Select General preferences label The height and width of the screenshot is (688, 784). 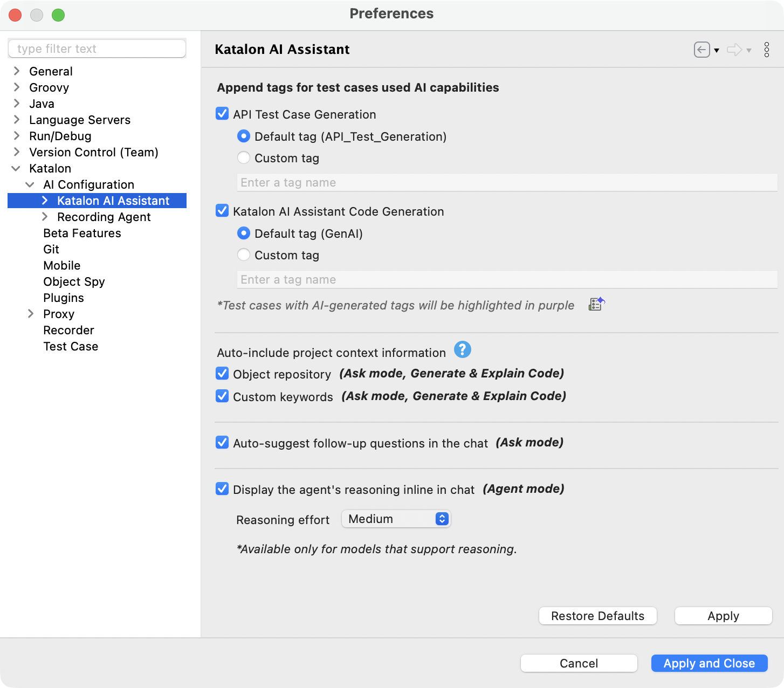[x=51, y=71]
